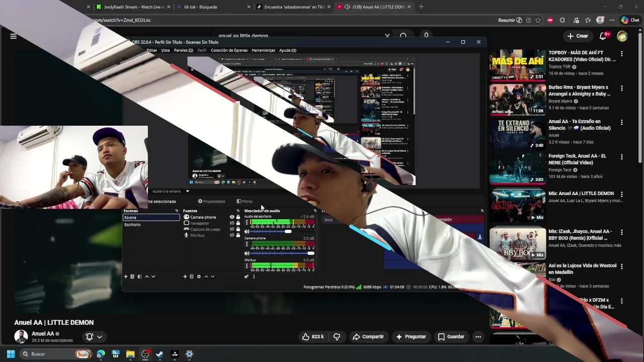Screen dimensions: 644x362
Task: Open the Ayuda (H) menu in OBS
Action: (288, 50)
